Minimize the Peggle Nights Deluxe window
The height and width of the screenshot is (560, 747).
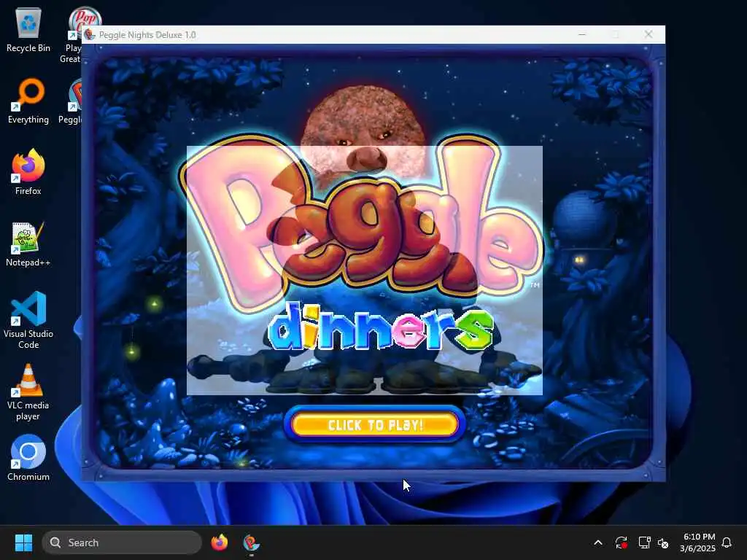coord(582,34)
